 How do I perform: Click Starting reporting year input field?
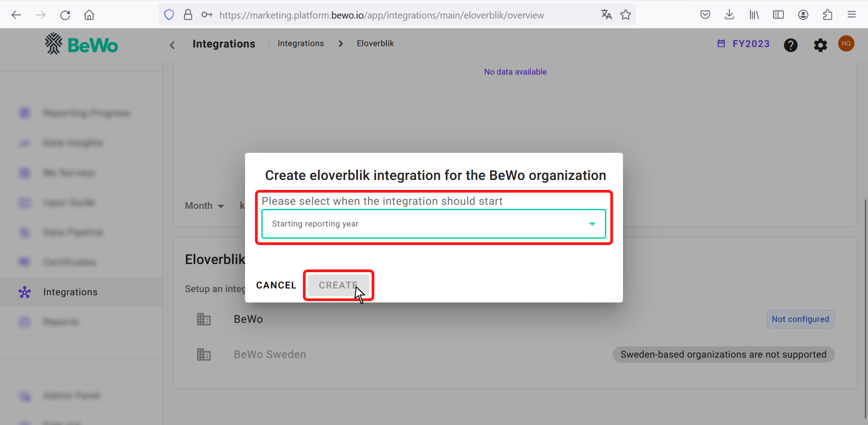[x=434, y=224]
